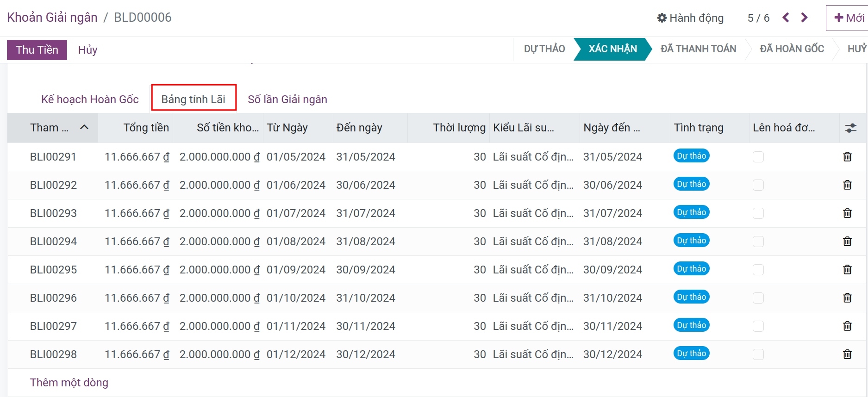868x397 pixels.
Task: Delete row BLI00296 with trash icon
Action: (x=847, y=298)
